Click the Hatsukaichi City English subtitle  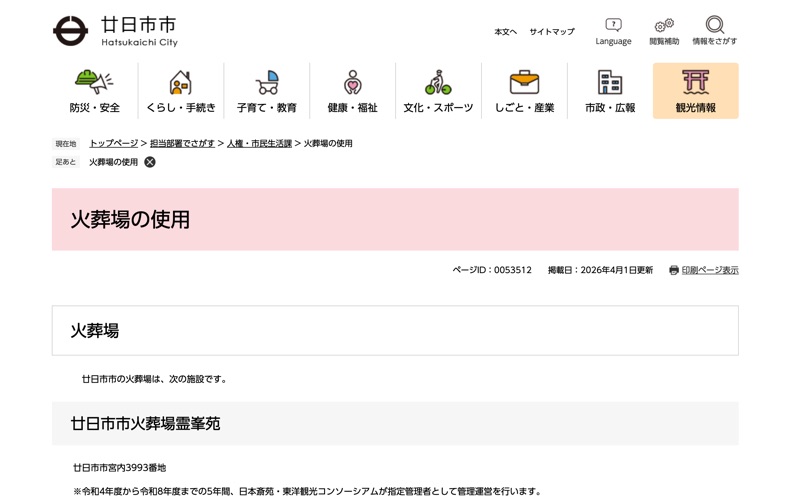click(x=139, y=42)
